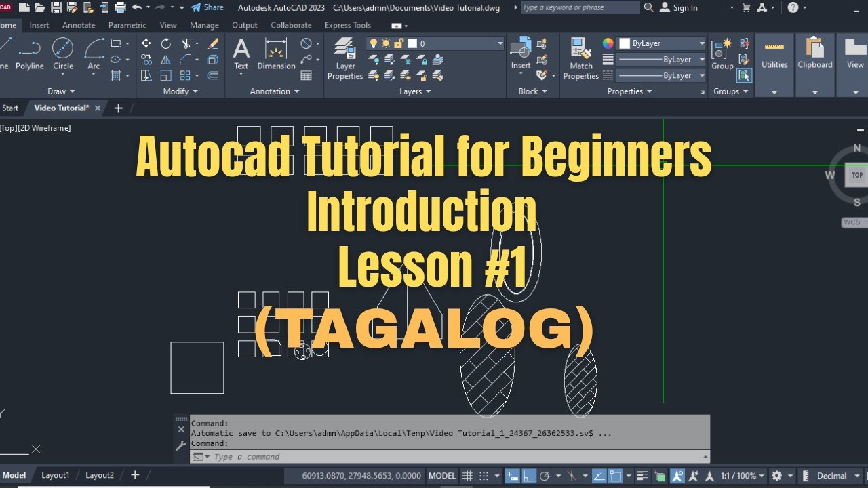Click the Save icon in quick access toolbar
The height and width of the screenshot is (488, 868).
(x=56, y=7)
